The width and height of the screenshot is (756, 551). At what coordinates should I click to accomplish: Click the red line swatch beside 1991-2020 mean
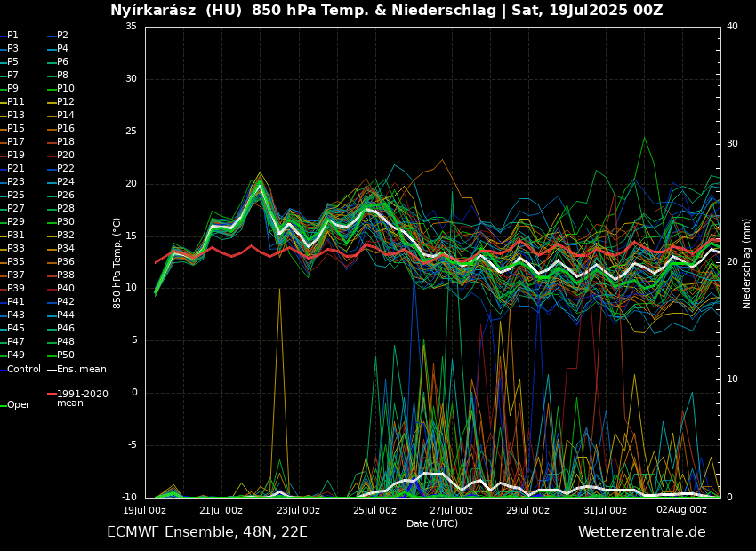pyautogui.click(x=52, y=394)
